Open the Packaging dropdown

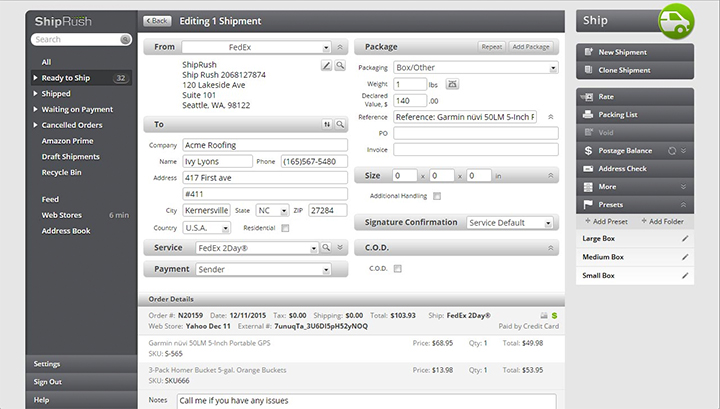tap(475, 68)
